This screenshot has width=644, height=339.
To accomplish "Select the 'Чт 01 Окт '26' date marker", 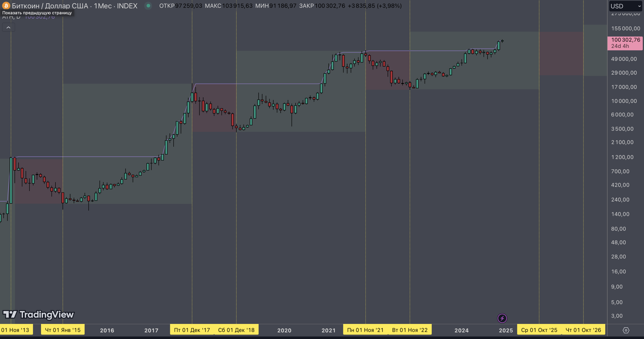I will tap(583, 330).
